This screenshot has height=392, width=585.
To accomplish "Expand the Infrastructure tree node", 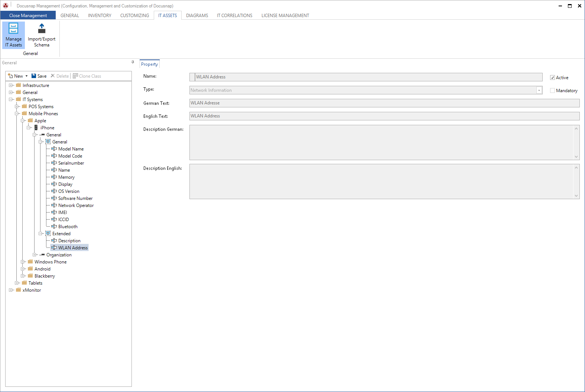I will pyautogui.click(x=11, y=85).
